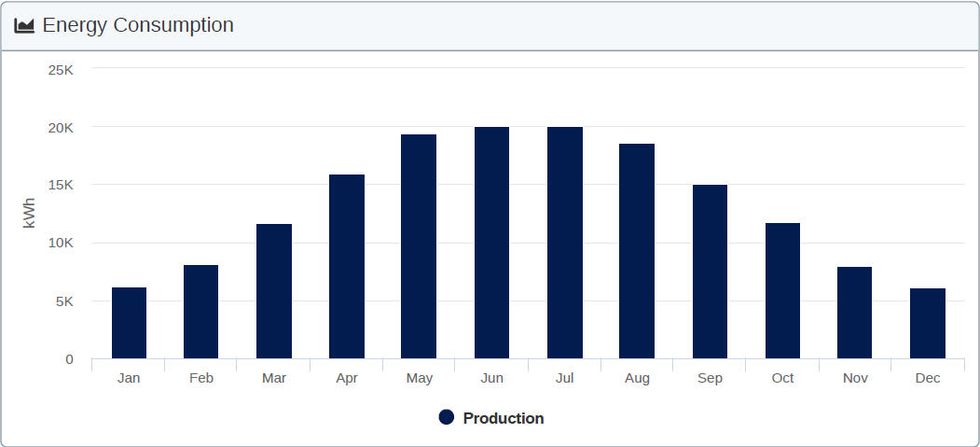This screenshot has height=447, width=980.
Task: Toggle the Production legend label
Action: point(503,418)
